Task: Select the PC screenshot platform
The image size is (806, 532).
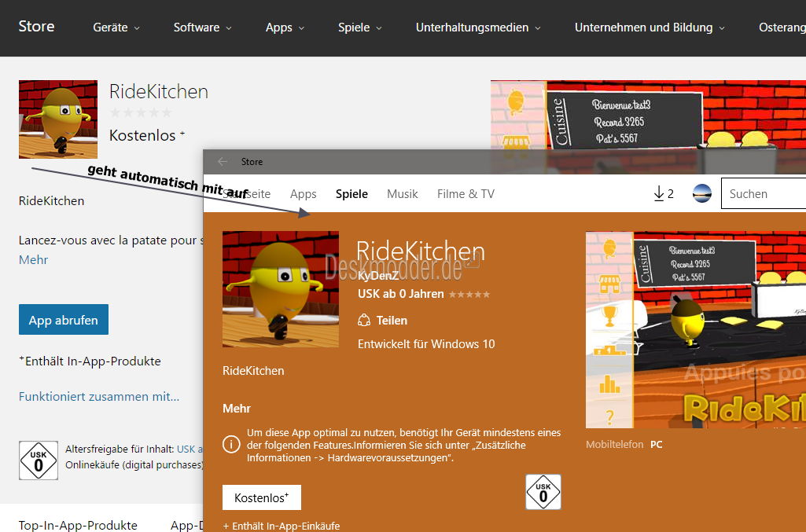Action: pyautogui.click(x=657, y=444)
